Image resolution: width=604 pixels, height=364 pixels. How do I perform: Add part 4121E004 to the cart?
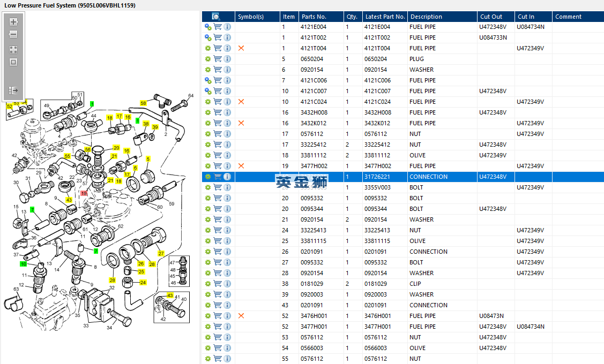click(218, 27)
